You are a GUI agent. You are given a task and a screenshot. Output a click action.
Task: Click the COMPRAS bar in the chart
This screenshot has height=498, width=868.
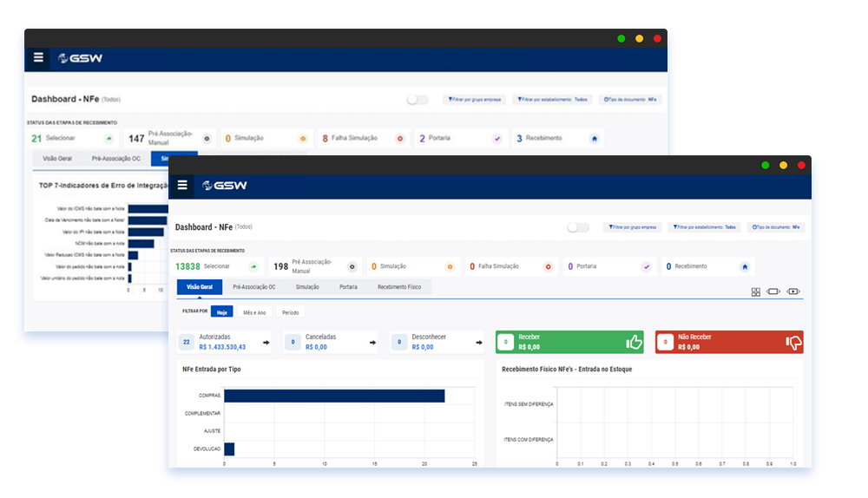tap(334, 396)
